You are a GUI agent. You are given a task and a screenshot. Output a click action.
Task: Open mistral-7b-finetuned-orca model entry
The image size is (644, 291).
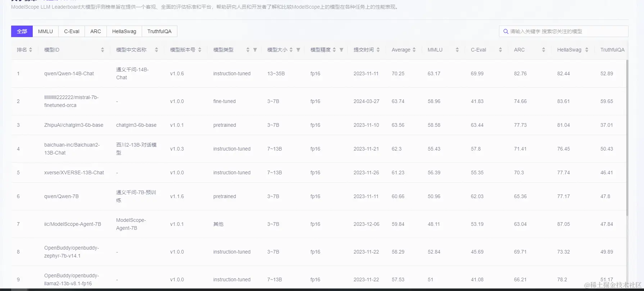71,101
